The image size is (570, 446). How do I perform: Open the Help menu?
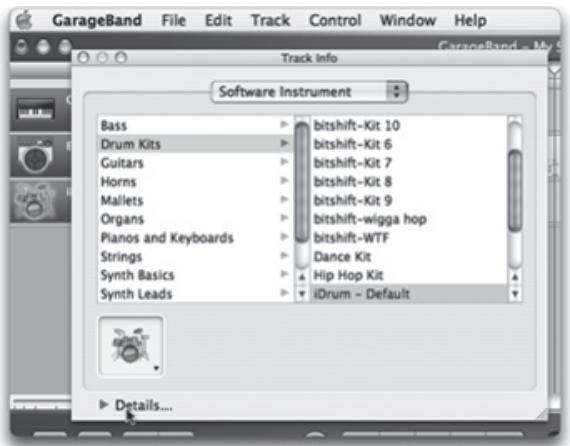(x=470, y=20)
